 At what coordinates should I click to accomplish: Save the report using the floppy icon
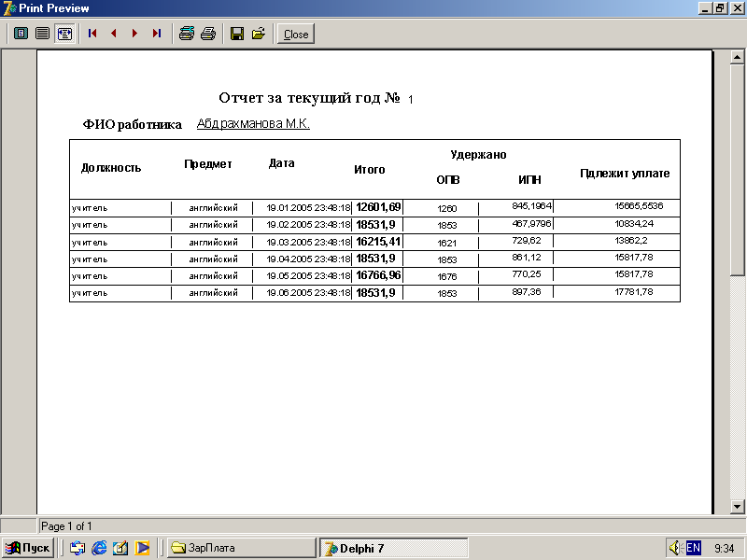tap(237, 34)
